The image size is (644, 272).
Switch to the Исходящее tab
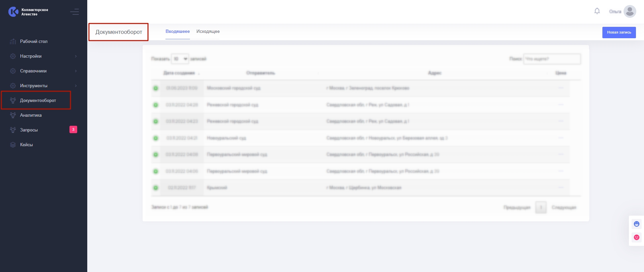[208, 32]
